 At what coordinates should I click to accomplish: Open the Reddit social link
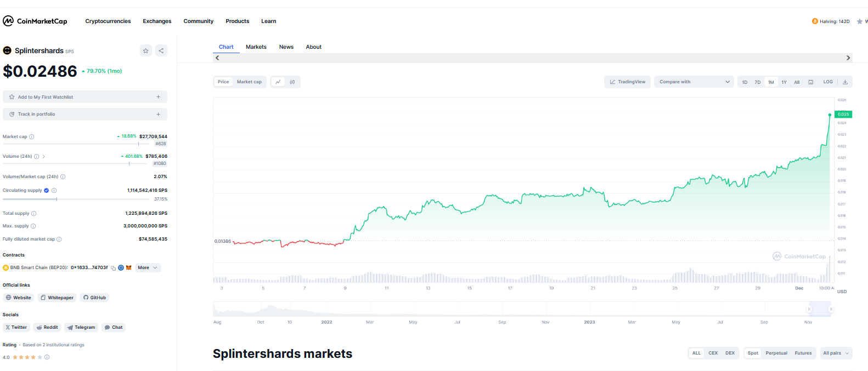(x=47, y=327)
